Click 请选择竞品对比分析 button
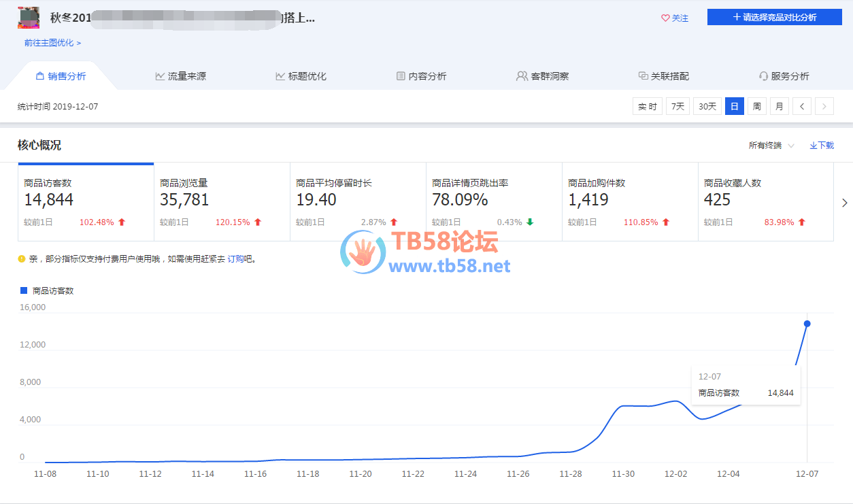Viewport: 853px width, 504px height. (775, 17)
